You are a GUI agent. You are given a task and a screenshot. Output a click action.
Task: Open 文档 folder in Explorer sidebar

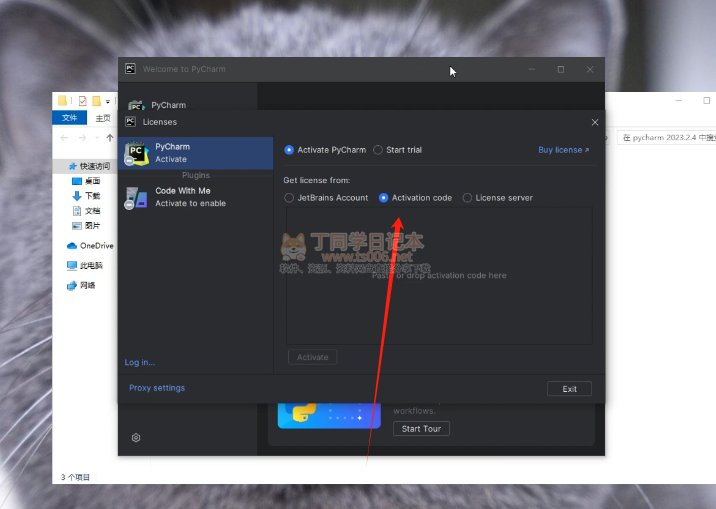point(86,210)
